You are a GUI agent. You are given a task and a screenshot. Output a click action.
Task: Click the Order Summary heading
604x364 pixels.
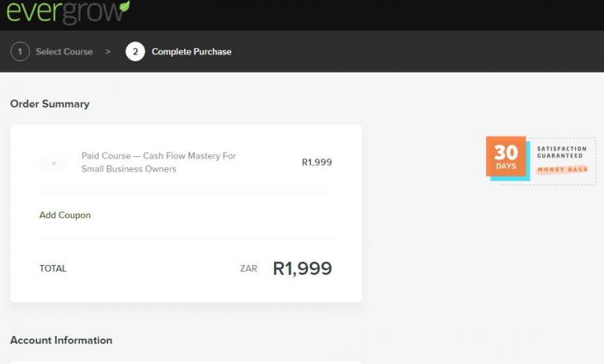[50, 104]
